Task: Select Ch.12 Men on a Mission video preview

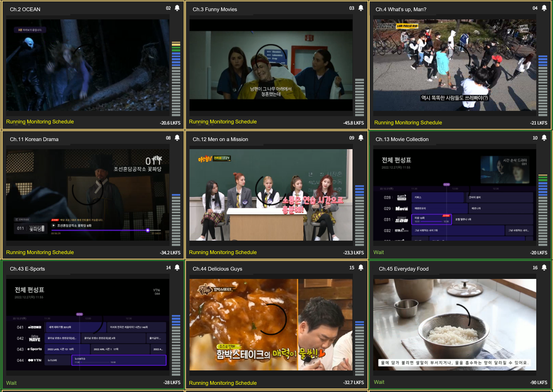Action: (x=271, y=195)
